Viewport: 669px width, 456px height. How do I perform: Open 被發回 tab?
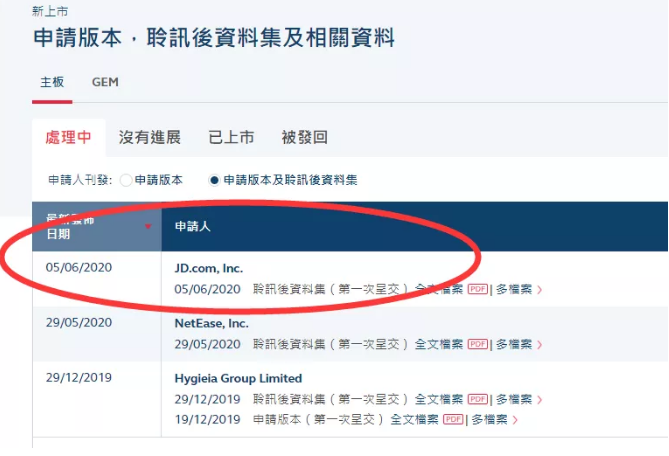[305, 137]
